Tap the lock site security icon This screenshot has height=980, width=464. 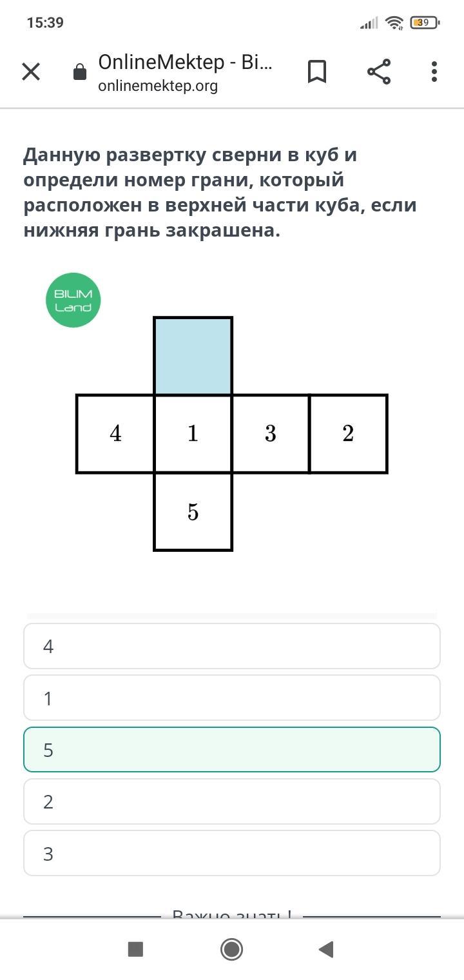point(80,72)
